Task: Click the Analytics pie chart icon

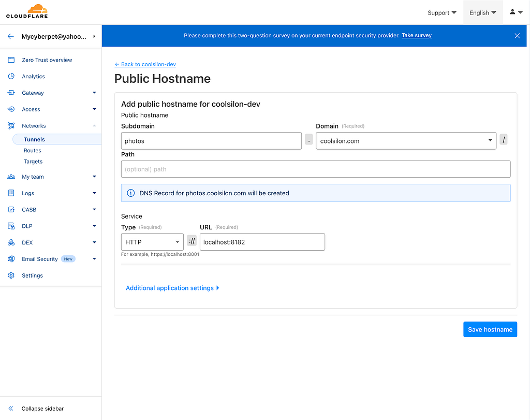Action: coord(11,77)
